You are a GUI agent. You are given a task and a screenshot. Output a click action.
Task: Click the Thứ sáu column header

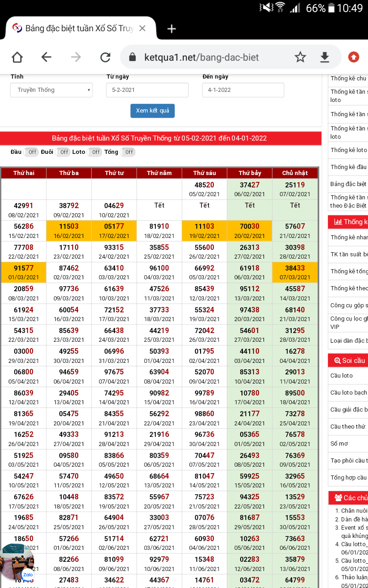pos(205,173)
